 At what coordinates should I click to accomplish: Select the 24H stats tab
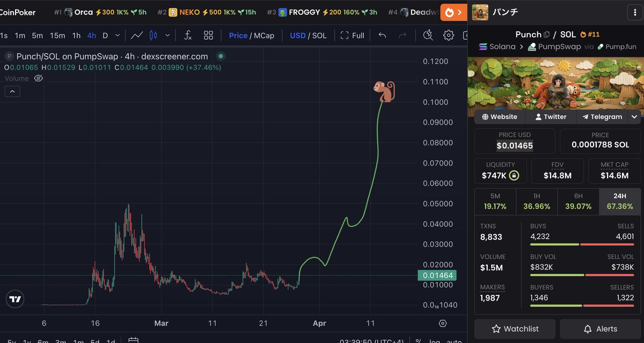coord(619,202)
